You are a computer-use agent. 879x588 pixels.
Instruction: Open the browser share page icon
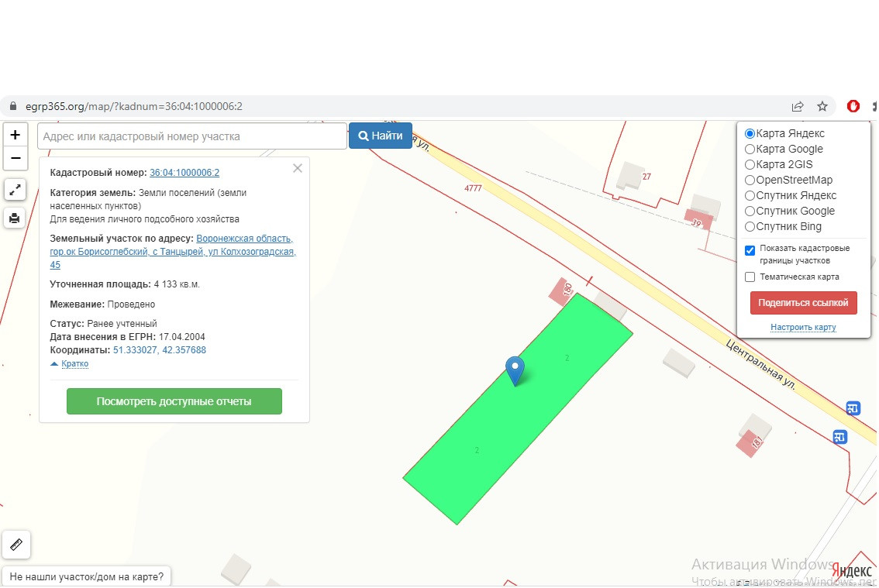click(x=797, y=106)
